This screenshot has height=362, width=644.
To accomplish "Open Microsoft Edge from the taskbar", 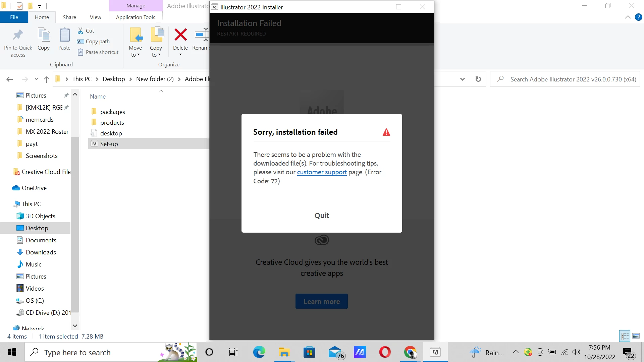I will 259,352.
